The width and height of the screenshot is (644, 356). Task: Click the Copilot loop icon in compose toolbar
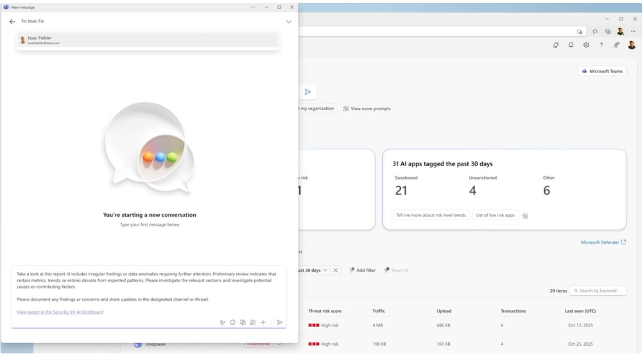coord(253,322)
